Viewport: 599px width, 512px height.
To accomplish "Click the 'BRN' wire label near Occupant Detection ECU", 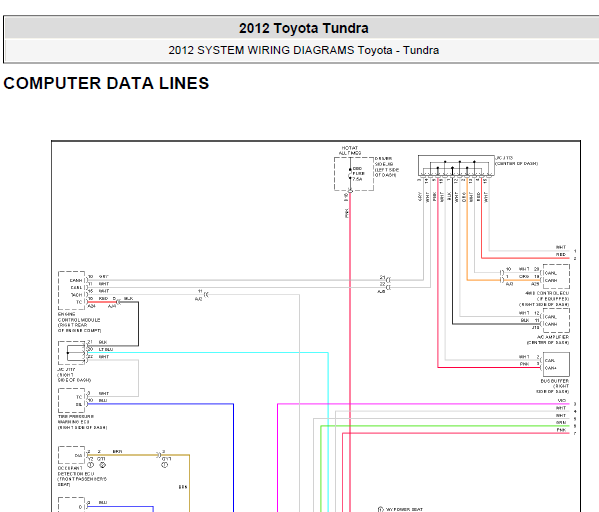I will (117, 452).
